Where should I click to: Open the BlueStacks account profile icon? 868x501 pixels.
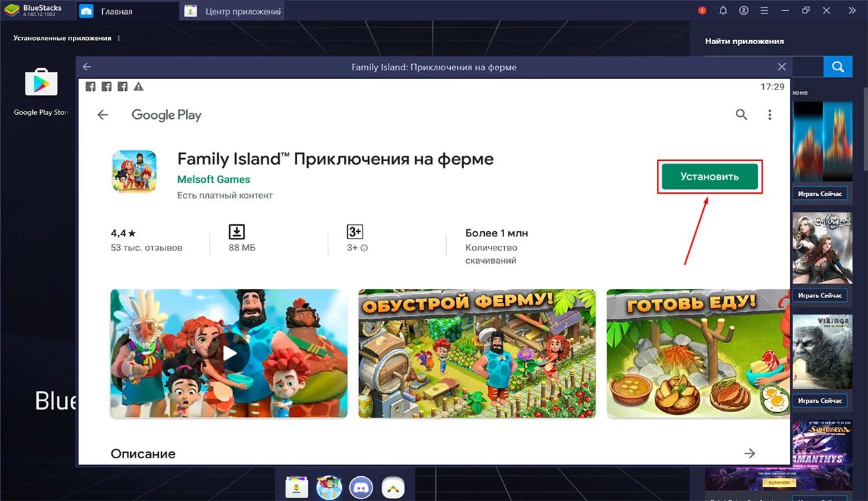click(x=744, y=11)
